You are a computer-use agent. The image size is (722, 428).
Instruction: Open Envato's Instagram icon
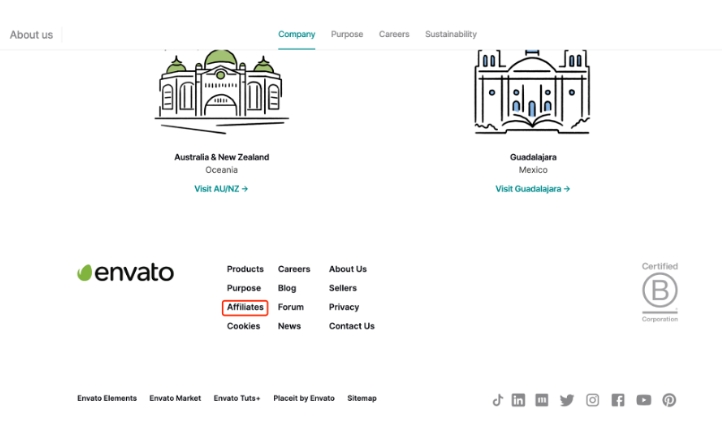(x=592, y=400)
